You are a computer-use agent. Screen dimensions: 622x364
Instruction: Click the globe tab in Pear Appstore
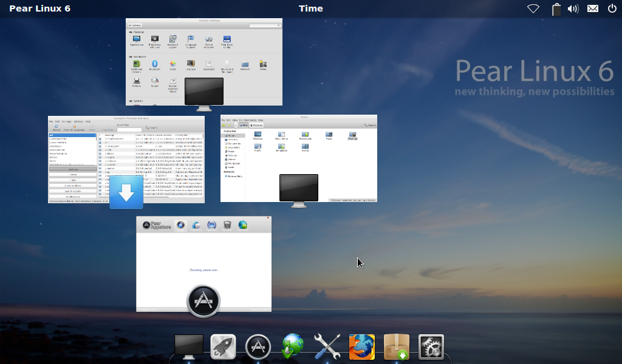(243, 225)
